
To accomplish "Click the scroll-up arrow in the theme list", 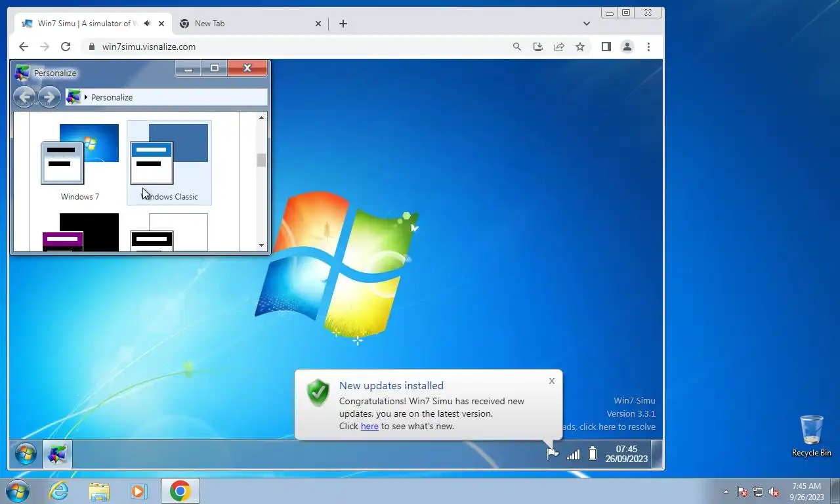I will point(261,117).
